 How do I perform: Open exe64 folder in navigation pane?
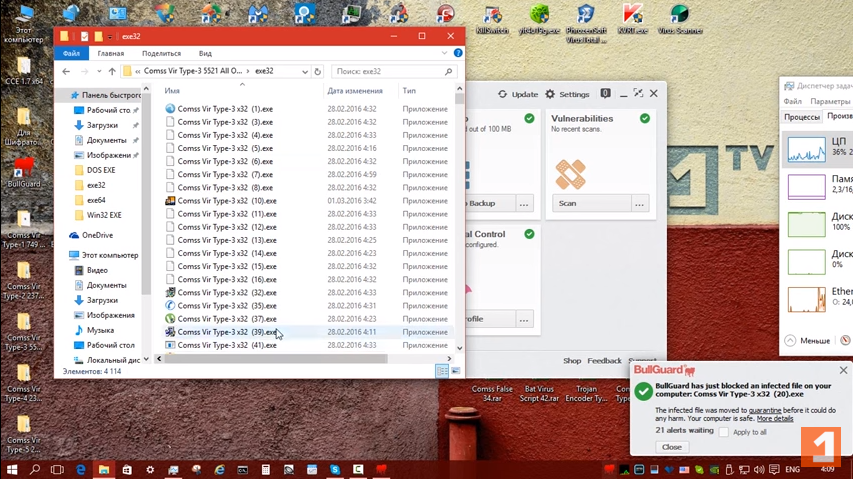(x=96, y=200)
